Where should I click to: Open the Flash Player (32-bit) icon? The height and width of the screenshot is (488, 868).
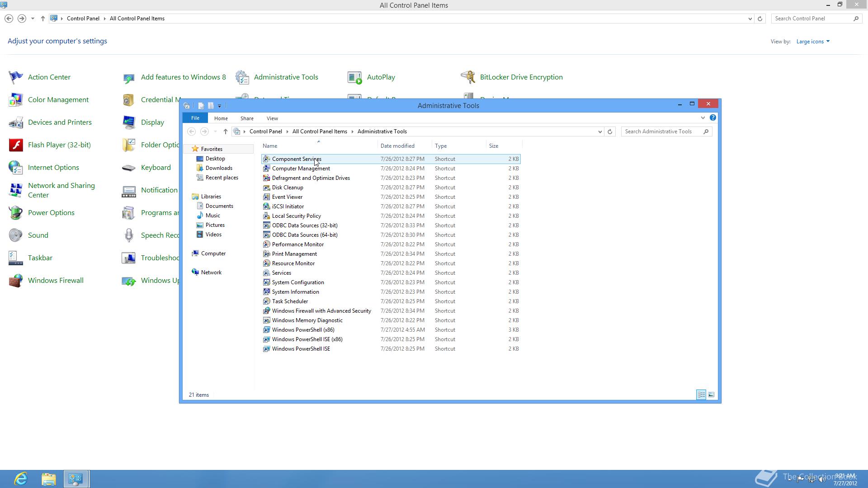[16, 145]
